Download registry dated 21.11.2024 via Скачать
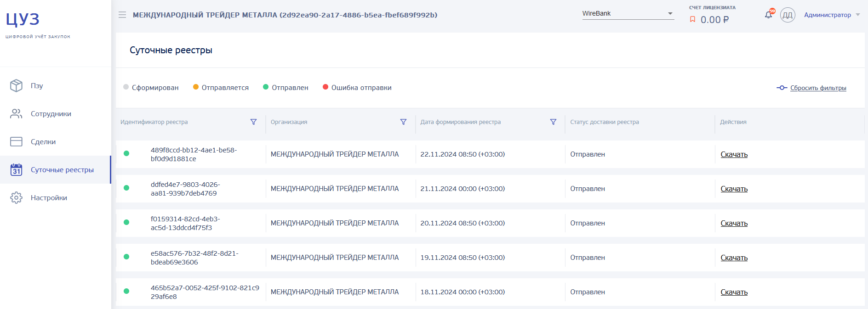The height and width of the screenshot is (309, 868). 734,189
